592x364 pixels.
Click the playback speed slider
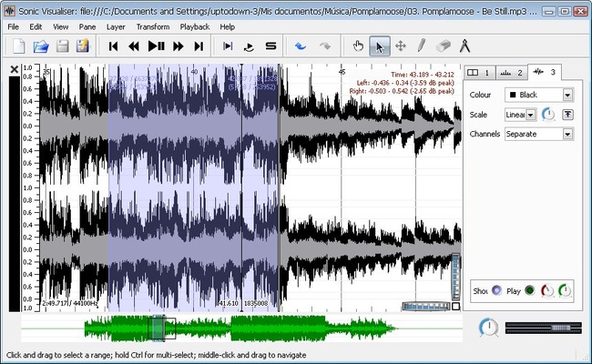543,328
